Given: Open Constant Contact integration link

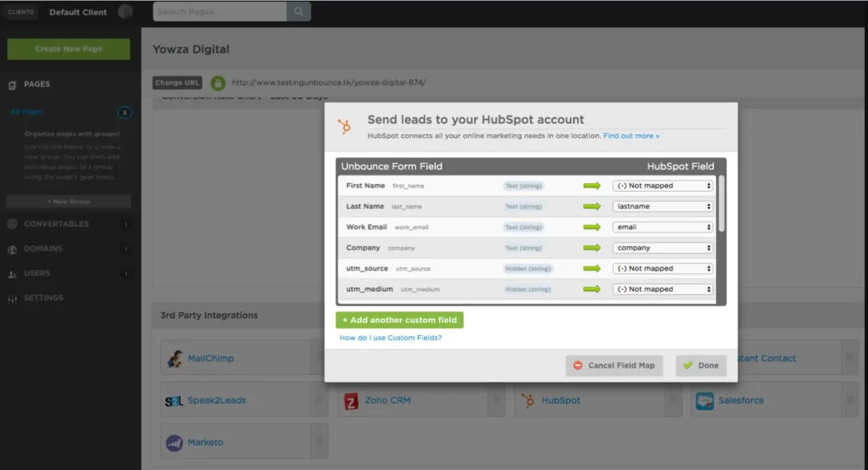Looking at the screenshot, I should click(766, 359).
